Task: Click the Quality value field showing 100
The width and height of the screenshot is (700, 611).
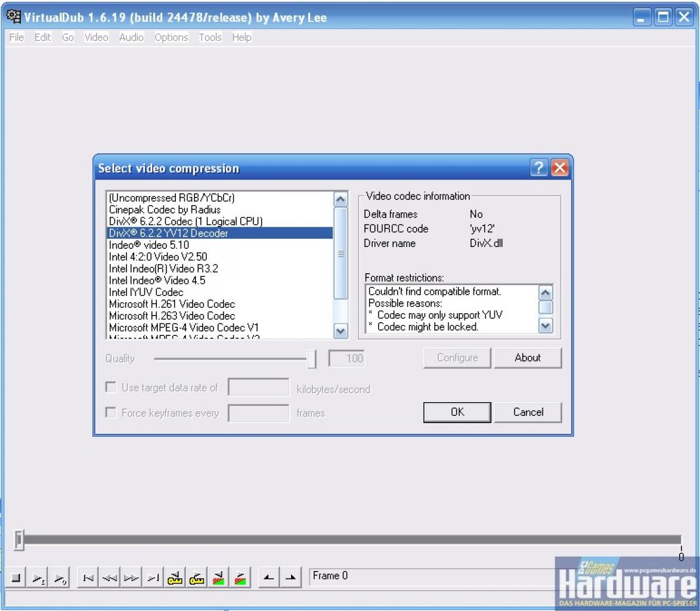Action: tap(346, 358)
